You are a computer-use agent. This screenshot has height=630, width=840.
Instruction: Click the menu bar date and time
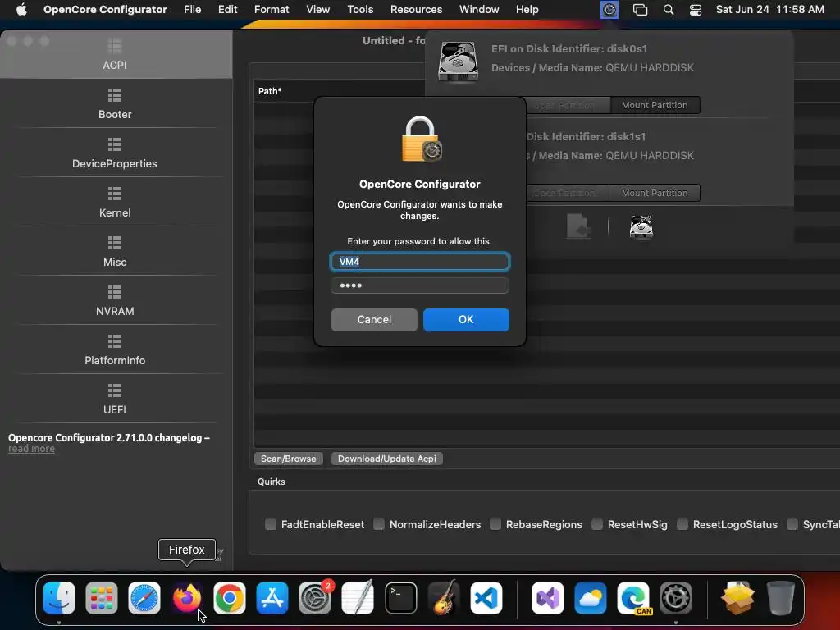point(769,10)
